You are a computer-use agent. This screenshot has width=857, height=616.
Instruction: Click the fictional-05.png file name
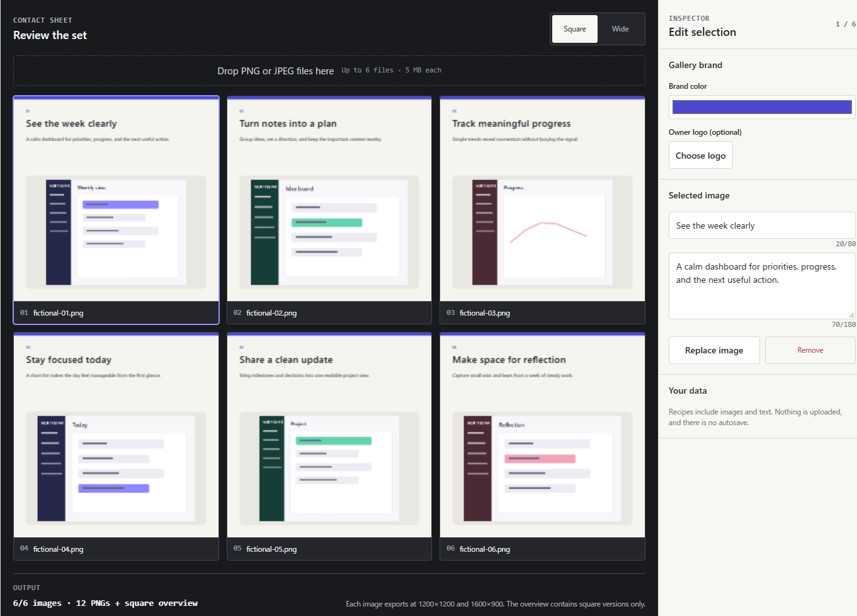point(271,549)
